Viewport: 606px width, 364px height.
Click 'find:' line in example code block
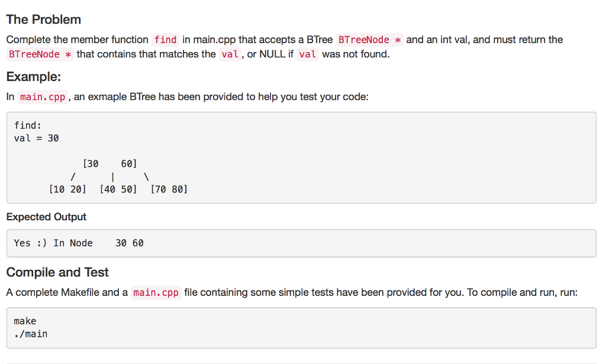[28, 125]
